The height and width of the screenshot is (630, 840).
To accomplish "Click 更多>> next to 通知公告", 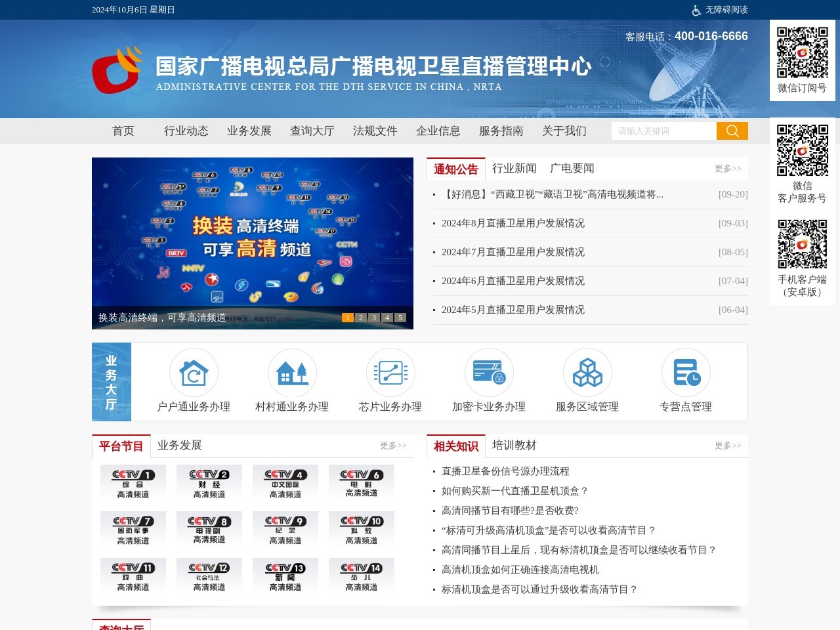I will (x=727, y=169).
